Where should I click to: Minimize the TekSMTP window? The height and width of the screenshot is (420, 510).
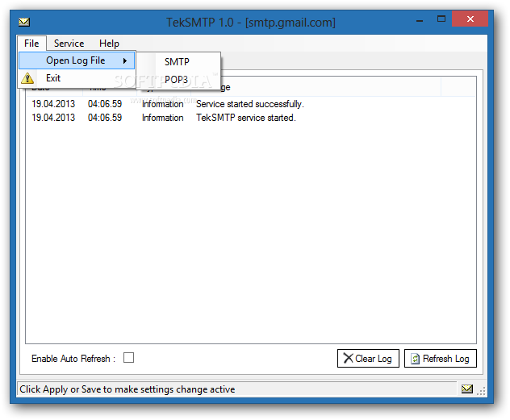[420, 19]
